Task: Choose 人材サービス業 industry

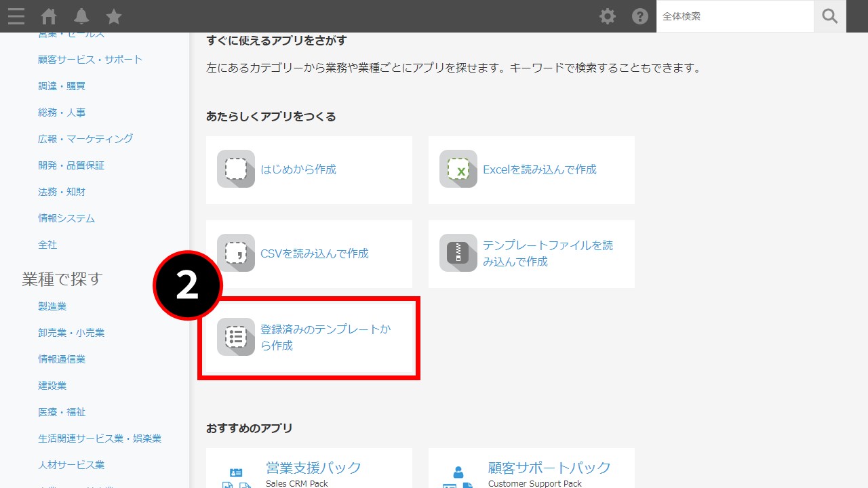Action: (71, 465)
